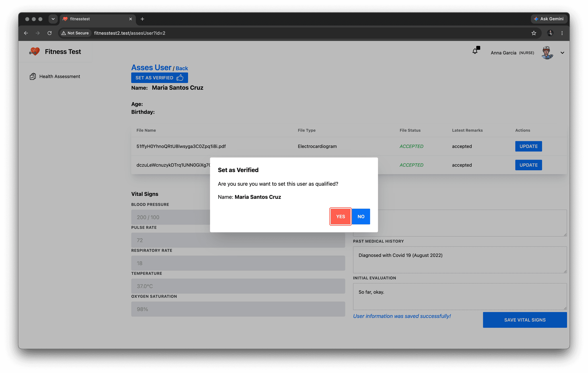This screenshot has height=373, width=588.
Task: Click the Ask Gemini button
Action: click(549, 19)
